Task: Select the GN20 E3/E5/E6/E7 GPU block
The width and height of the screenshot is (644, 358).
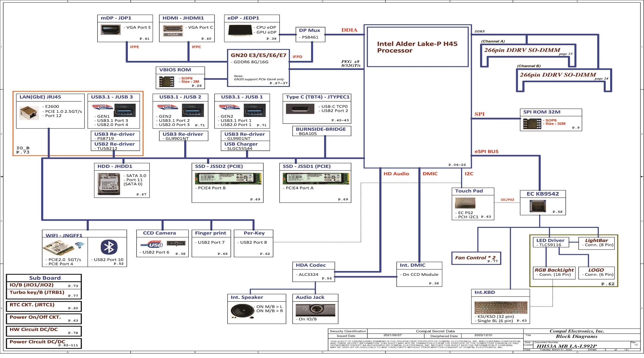Action: [258, 68]
